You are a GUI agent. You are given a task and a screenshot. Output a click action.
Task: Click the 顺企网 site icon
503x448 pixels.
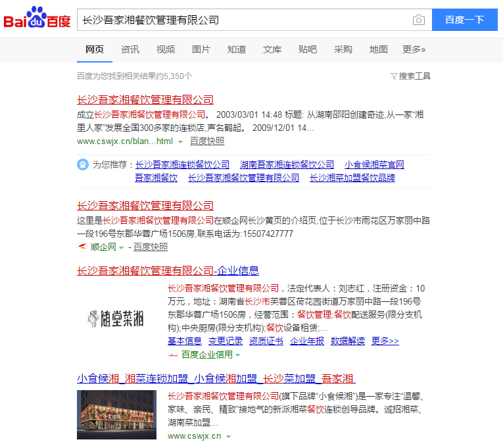82,247
